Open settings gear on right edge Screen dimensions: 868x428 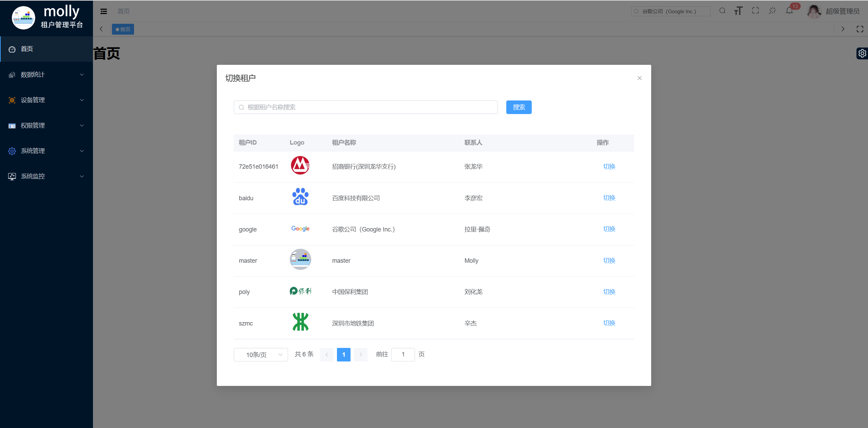(x=862, y=53)
